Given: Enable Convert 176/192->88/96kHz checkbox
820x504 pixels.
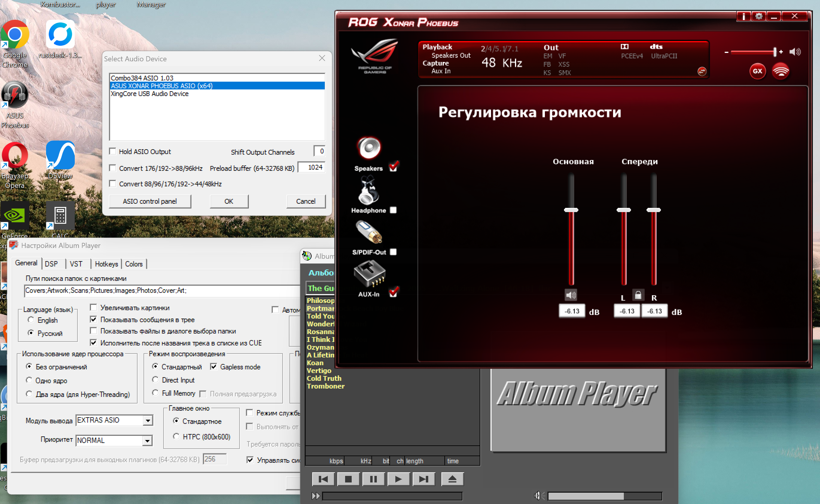Looking at the screenshot, I should tap(113, 168).
